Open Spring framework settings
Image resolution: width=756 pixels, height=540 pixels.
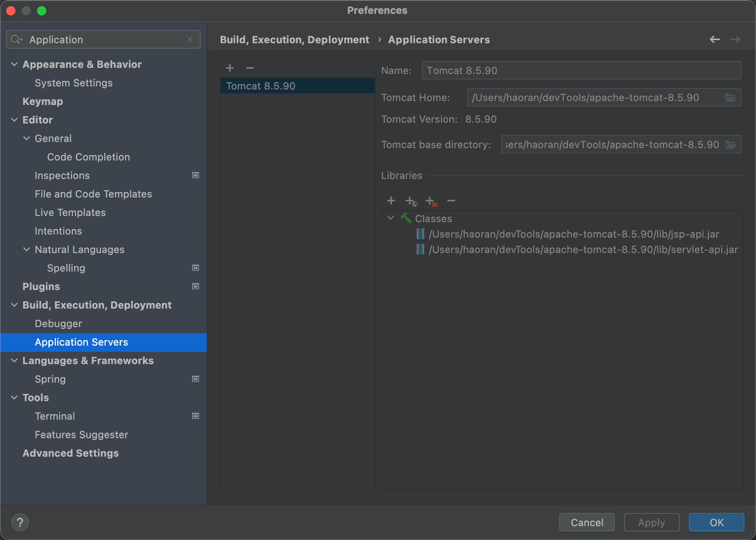[50, 379]
